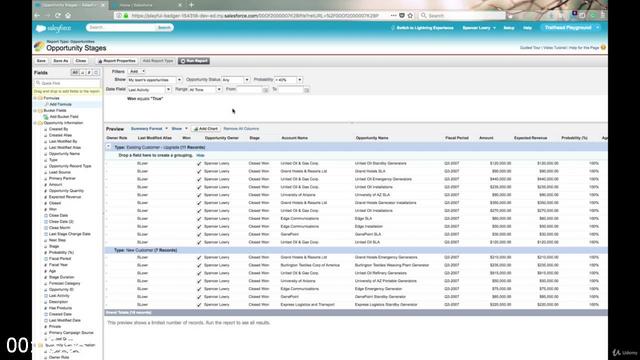
Task: Toggle Won checkmark for Edge Emergency Generator row
Action: click(199, 289)
